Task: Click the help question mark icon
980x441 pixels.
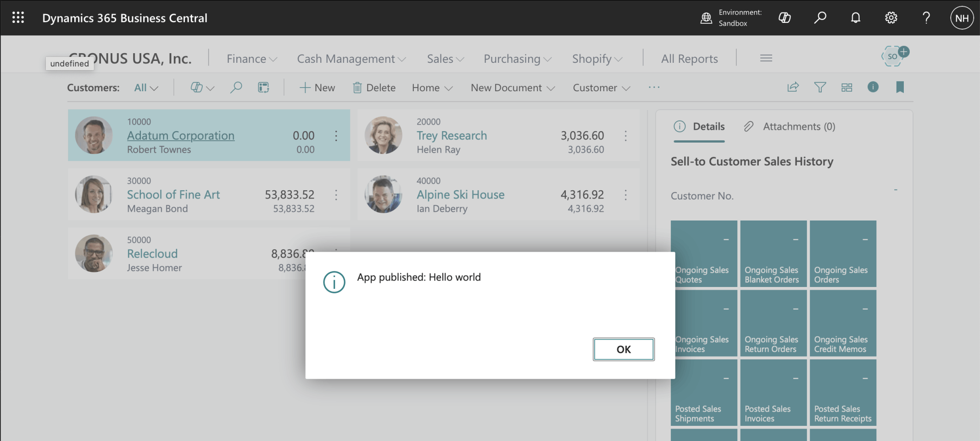Action: tap(926, 18)
